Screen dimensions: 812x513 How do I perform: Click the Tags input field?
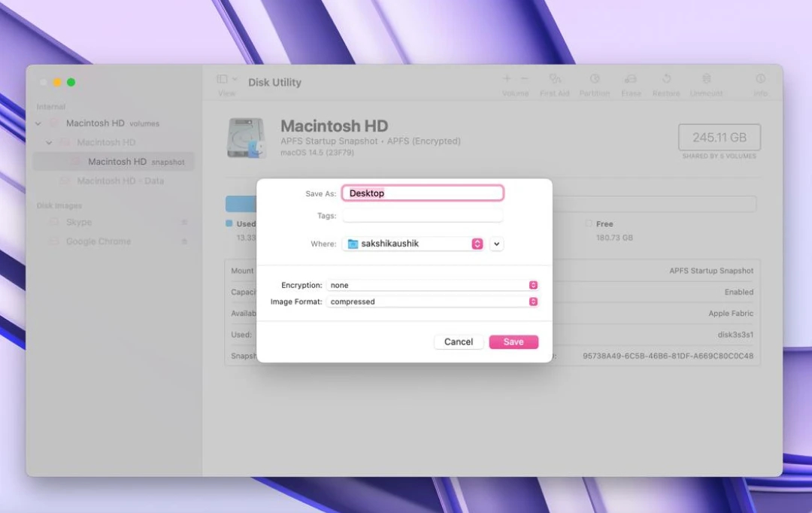(423, 215)
